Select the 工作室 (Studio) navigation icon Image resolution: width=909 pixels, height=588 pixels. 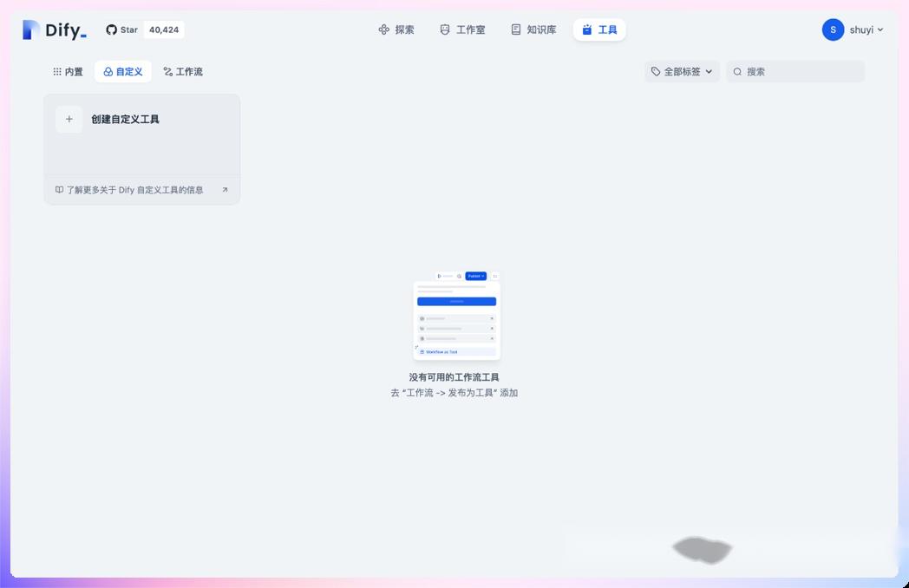tap(445, 29)
